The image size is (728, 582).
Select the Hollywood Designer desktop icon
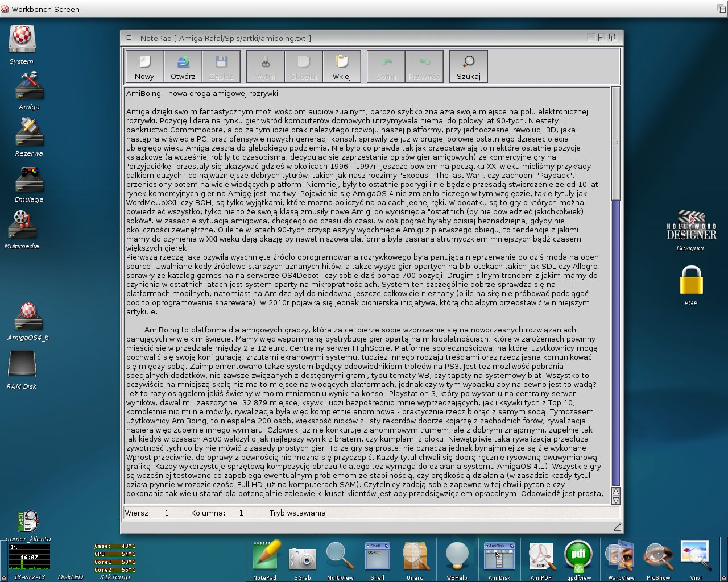691,230
